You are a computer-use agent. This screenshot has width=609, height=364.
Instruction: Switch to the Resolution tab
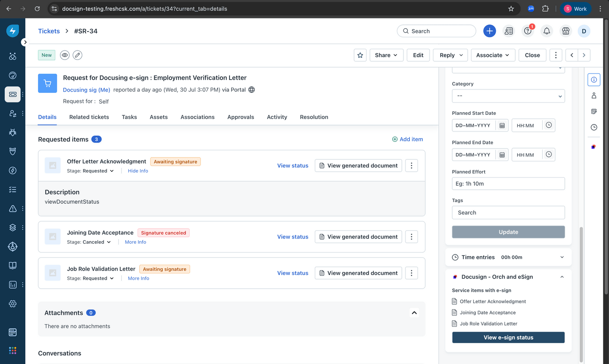(x=314, y=117)
